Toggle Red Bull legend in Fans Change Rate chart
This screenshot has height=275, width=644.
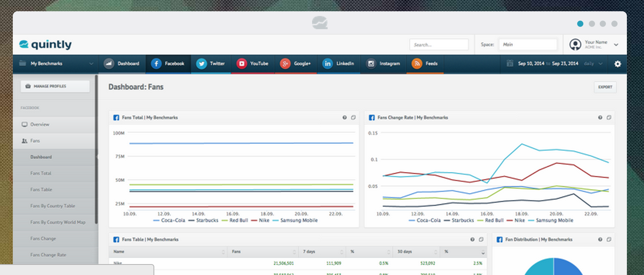pyautogui.click(x=490, y=221)
